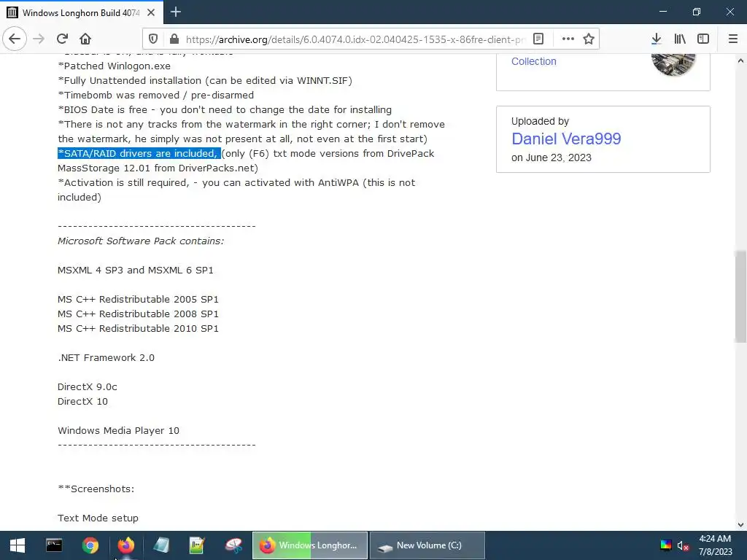Click "*Activation is still required" line

[236, 190]
